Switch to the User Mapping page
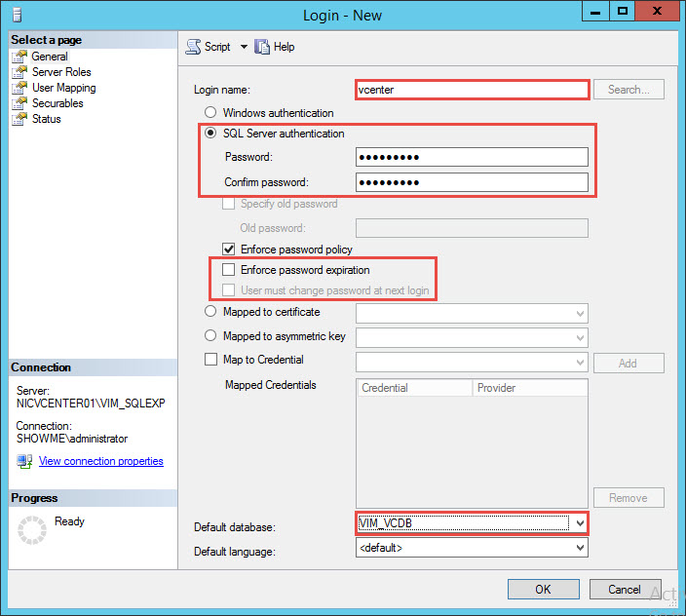 (x=64, y=88)
